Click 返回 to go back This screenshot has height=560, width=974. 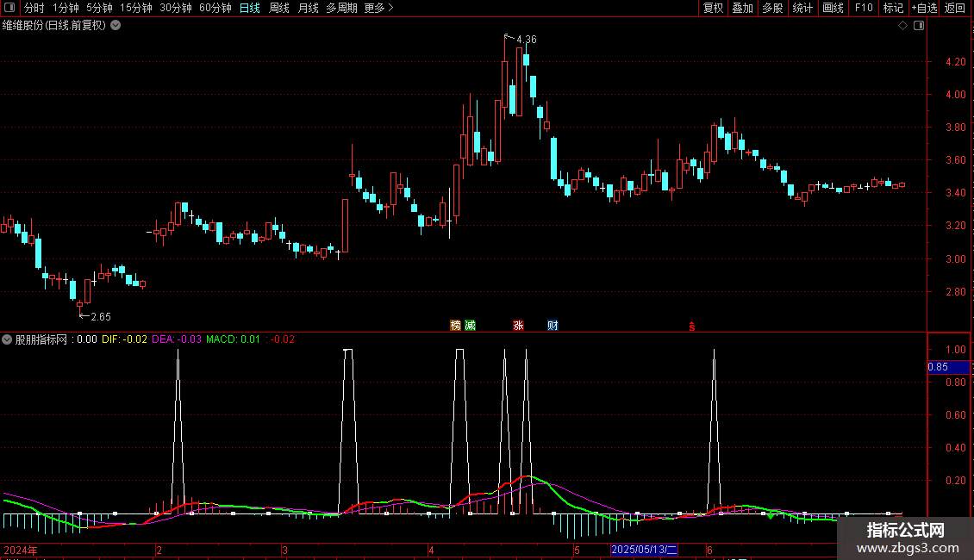point(955,8)
